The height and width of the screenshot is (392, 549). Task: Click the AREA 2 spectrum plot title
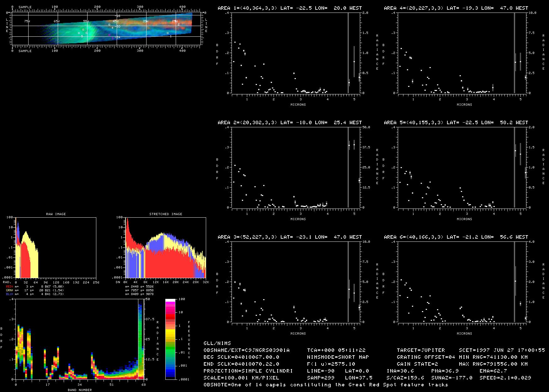pos(290,123)
